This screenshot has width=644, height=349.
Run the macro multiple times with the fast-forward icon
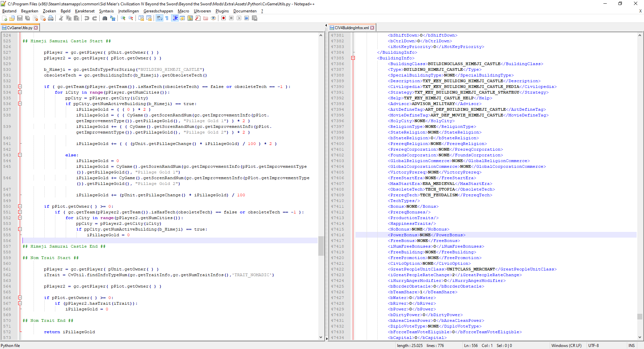pos(247,18)
